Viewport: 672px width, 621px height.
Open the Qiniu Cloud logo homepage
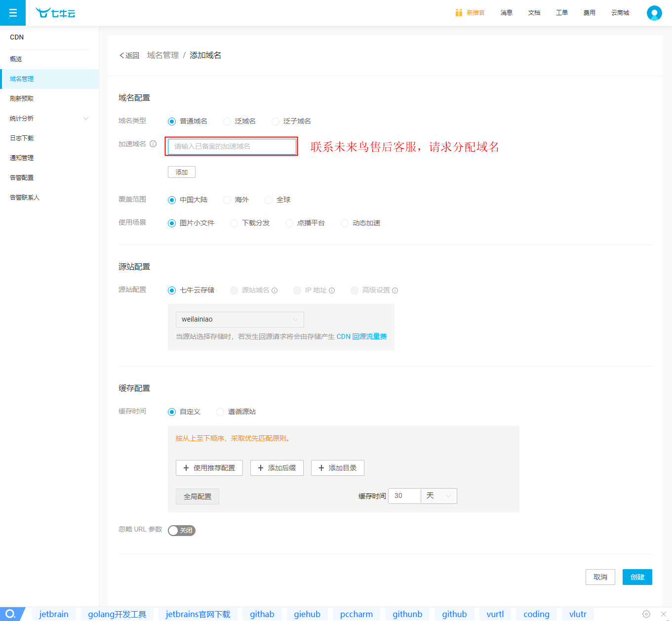pos(55,13)
